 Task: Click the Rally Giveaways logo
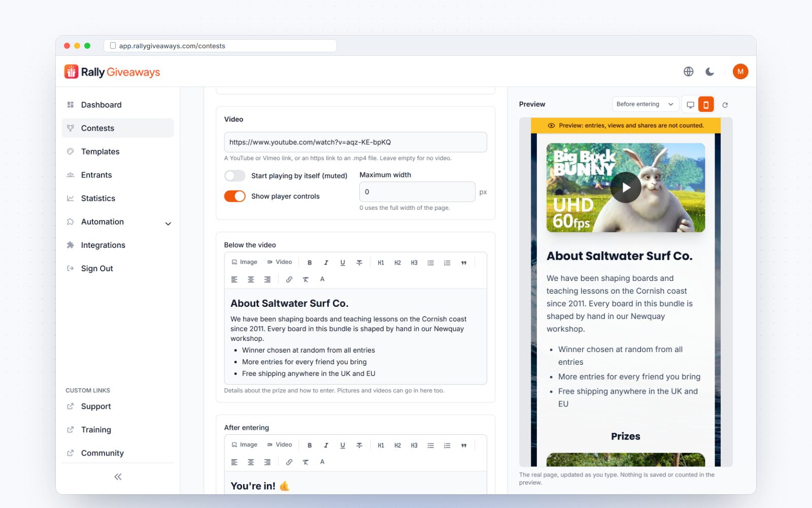tap(112, 72)
